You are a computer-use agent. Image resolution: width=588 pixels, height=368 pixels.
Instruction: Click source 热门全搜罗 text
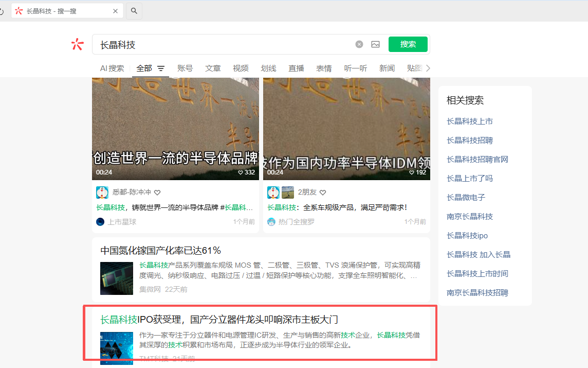pos(296,222)
